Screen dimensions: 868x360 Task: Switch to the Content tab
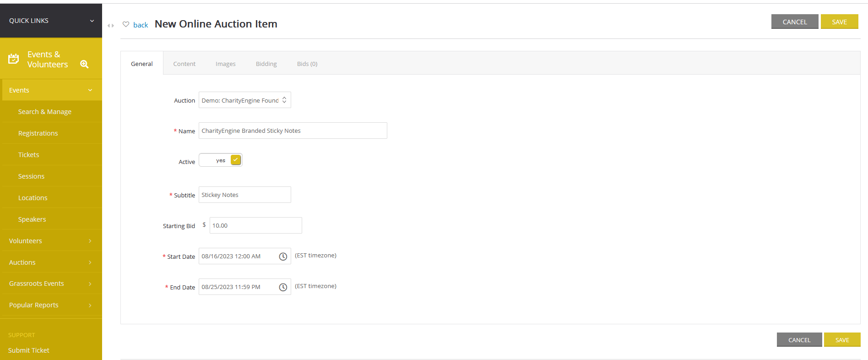(184, 64)
